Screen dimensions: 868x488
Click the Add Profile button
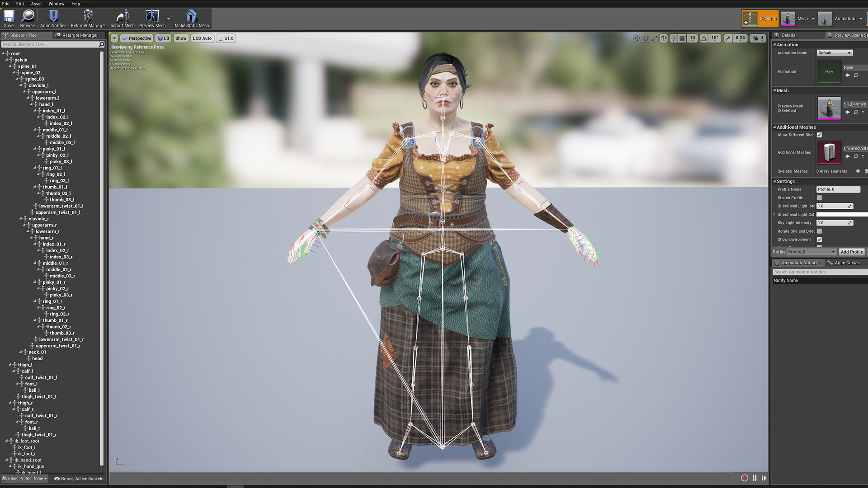(x=852, y=252)
